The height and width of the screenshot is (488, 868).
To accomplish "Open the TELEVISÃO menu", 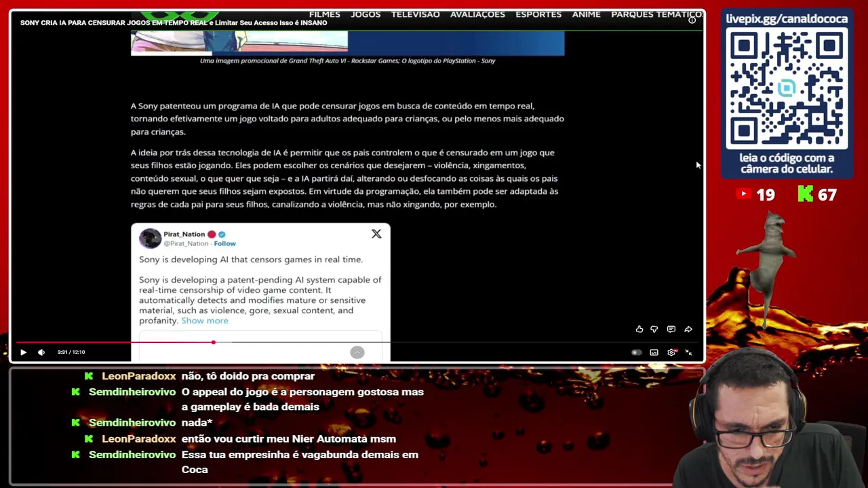I will click(x=416, y=14).
